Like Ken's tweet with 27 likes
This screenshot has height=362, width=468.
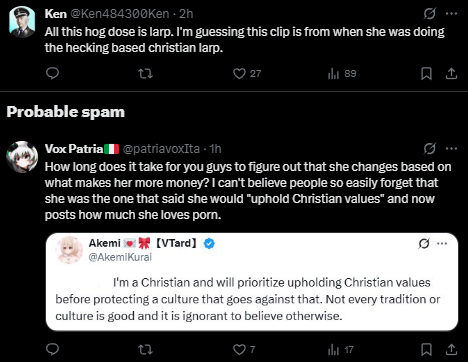247,74
